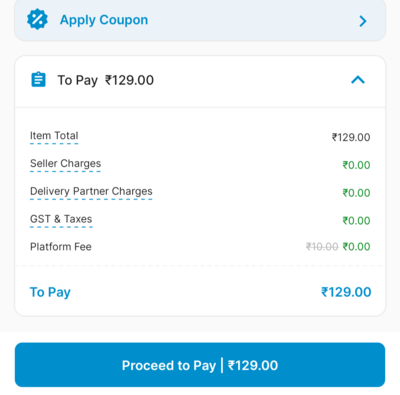Image resolution: width=400 pixels, height=395 pixels.
Task: Click the struck-through ₹10.00 platform fee
Action: click(x=322, y=247)
